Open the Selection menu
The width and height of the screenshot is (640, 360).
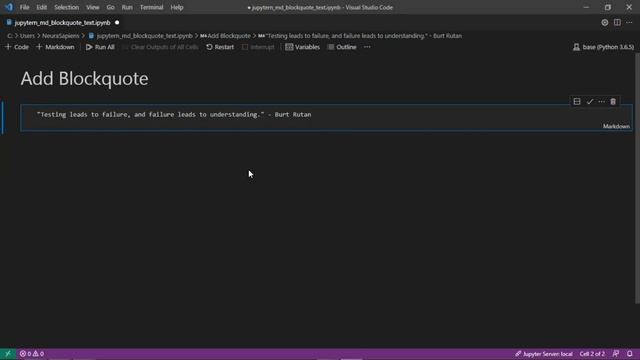tap(67, 7)
